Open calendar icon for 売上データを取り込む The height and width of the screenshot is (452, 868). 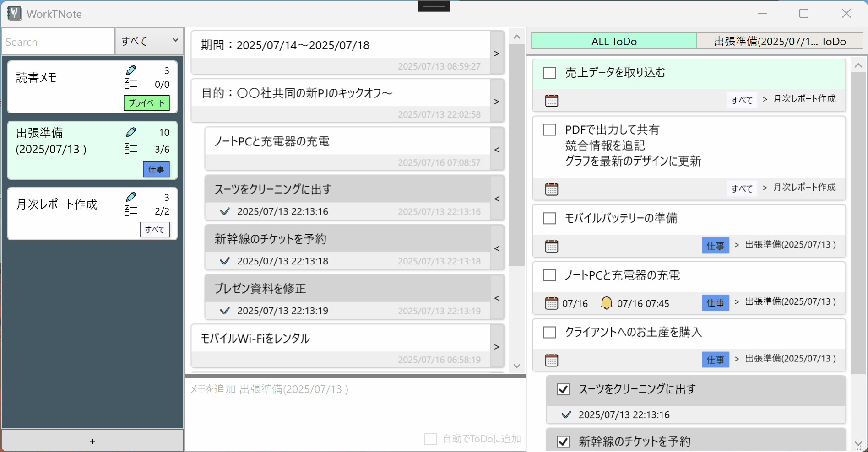tap(552, 101)
